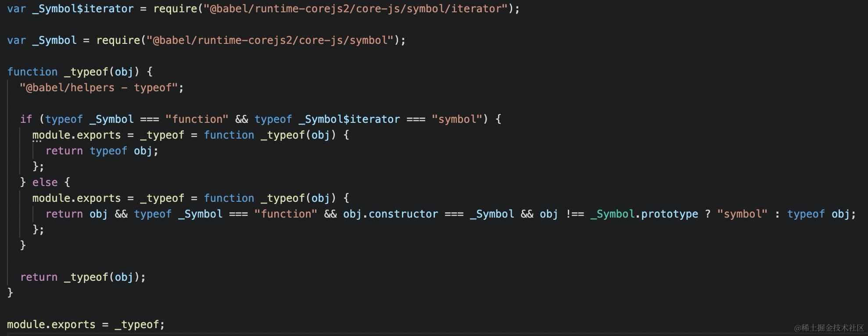Click the _Symbol$iterator variable declaration on the first line
The image size is (868, 336).
tap(82, 9)
